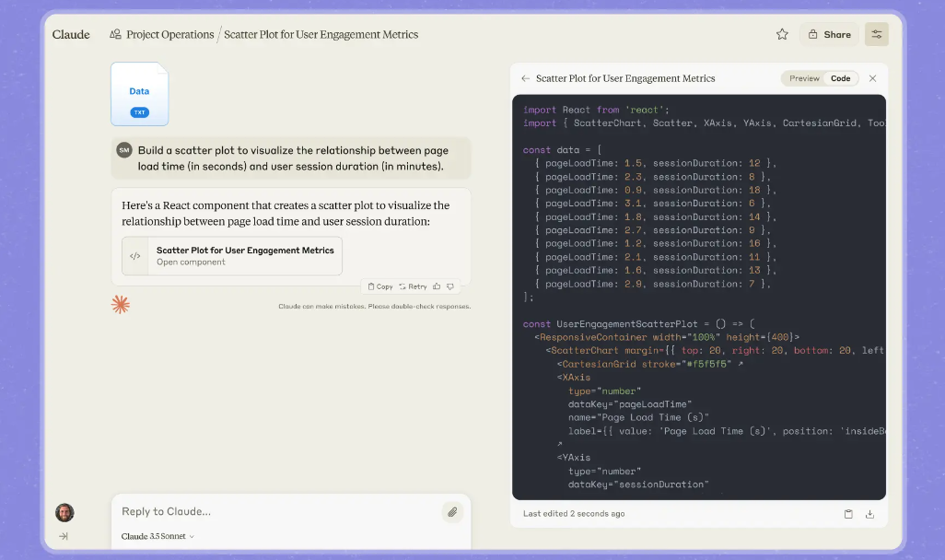
Task: Click the Reply to Claude input field
Action: coord(277,511)
